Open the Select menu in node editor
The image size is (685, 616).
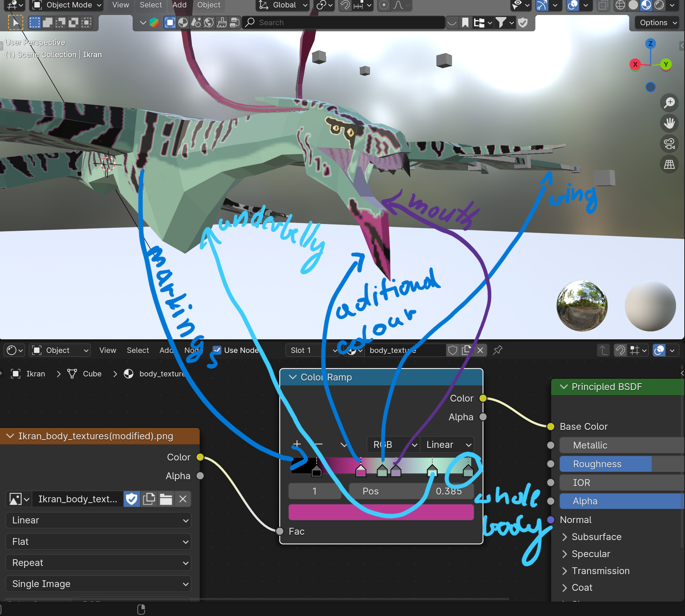click(138, 350)
